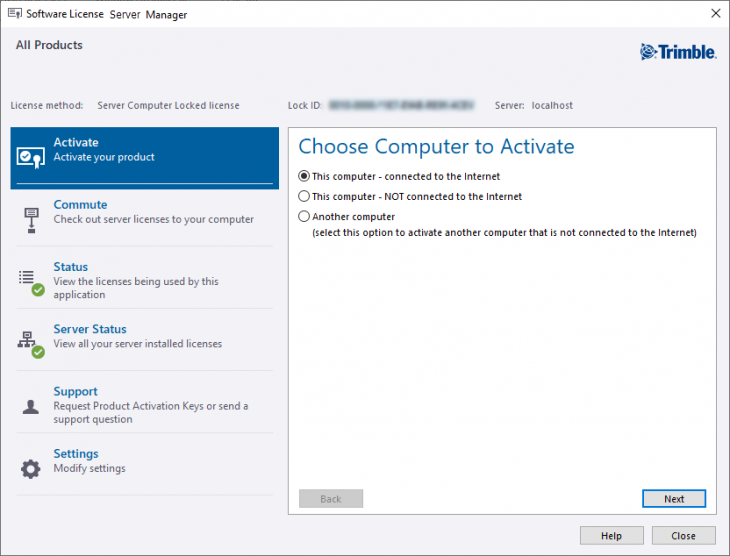Click 'Modify settings' description text
This screenshot has height=556, width=730.
click(89, 468)
